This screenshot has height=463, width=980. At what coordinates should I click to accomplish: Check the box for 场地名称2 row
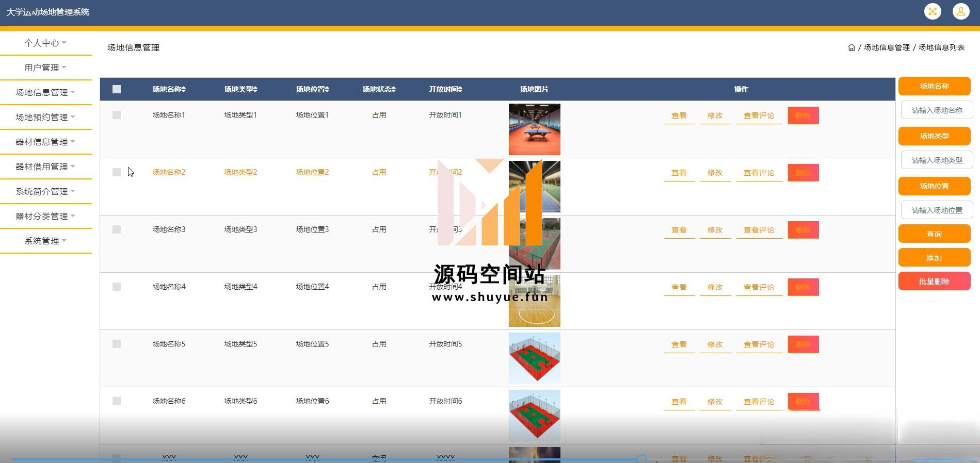(x=117, y=172)
